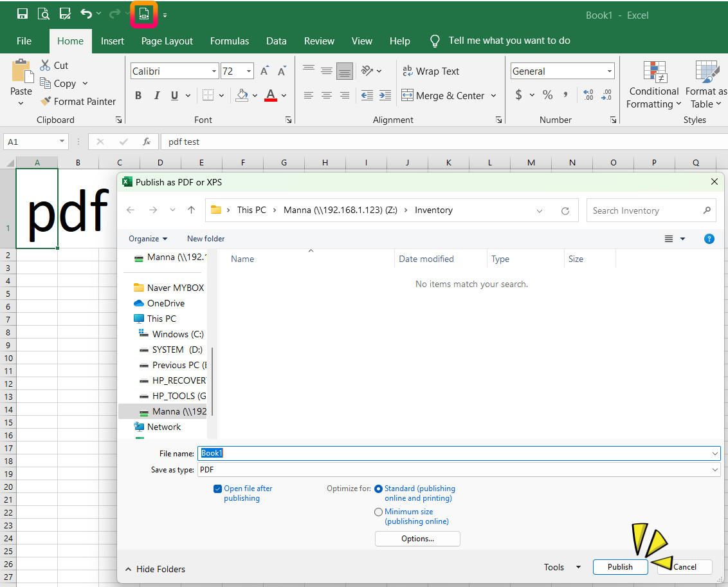Screen dimensions: 728x587
Task: Toggle Underline formatting
Action: tap(174, 96)
